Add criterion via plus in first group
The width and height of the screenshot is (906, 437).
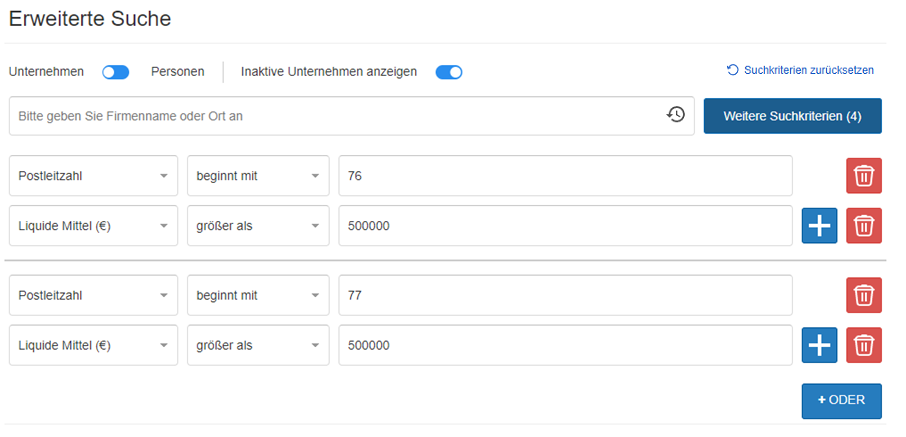819,226
